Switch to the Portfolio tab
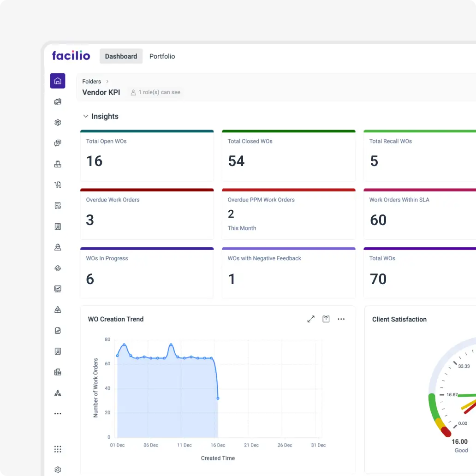Image resolution: width=476 pixels, height=476 pixels. (162, 56)
